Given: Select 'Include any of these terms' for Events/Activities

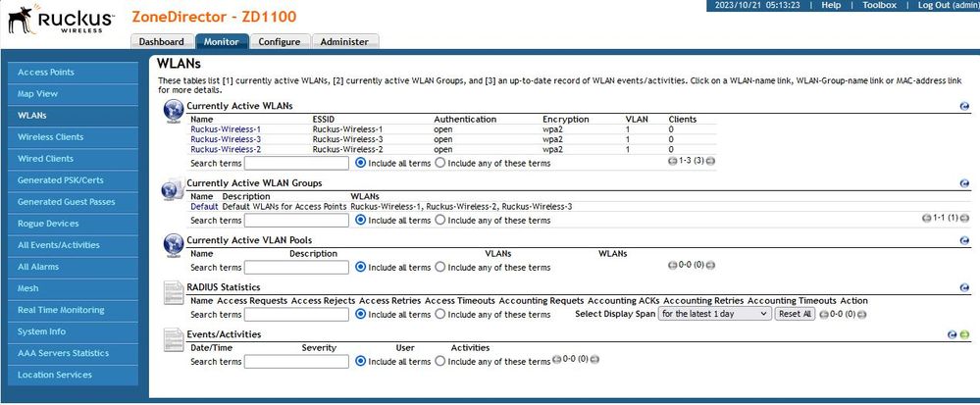Looking at the screenshot, I should [x=440, y=361].
